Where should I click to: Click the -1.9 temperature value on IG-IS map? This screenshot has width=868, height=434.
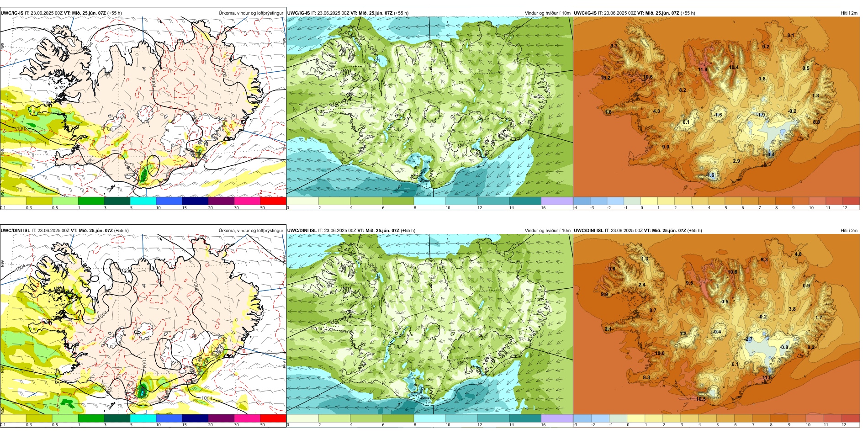(760, 115)
